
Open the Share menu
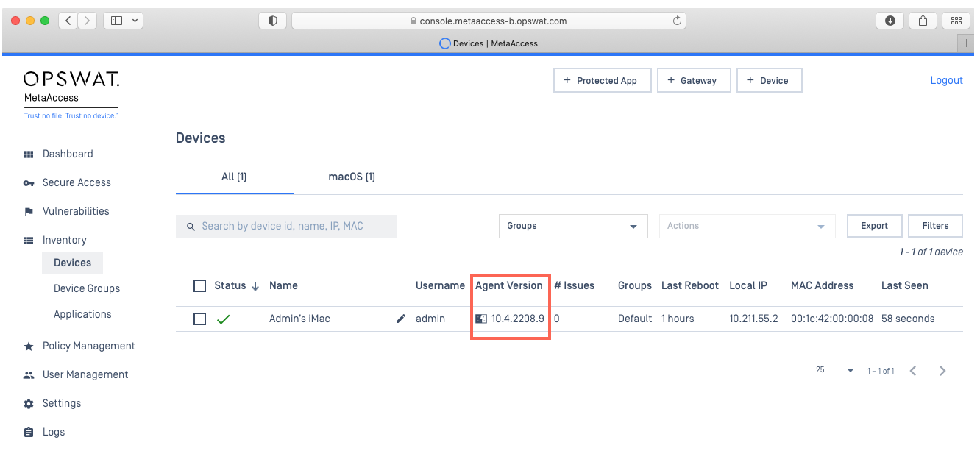tap(923, 21)
